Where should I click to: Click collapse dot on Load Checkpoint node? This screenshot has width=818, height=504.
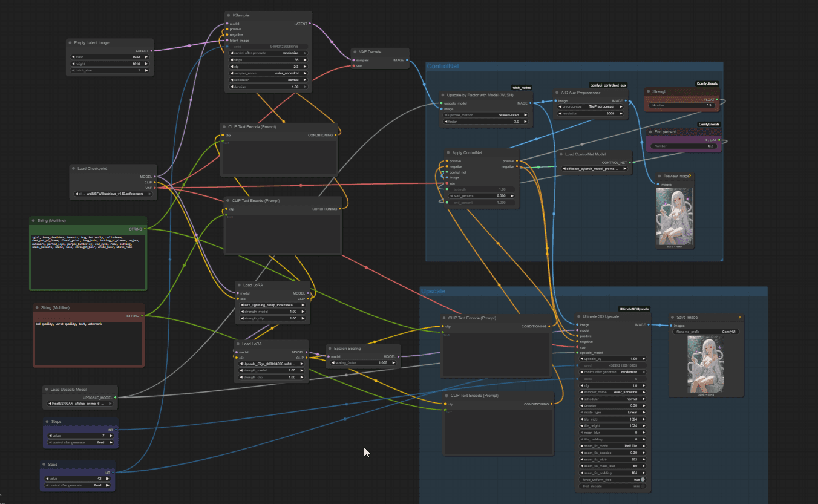[73, 168]
